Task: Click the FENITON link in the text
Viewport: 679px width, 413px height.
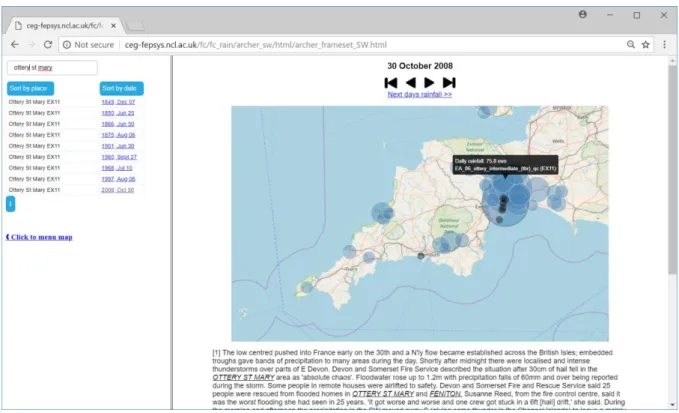Action: click(446, 394)
